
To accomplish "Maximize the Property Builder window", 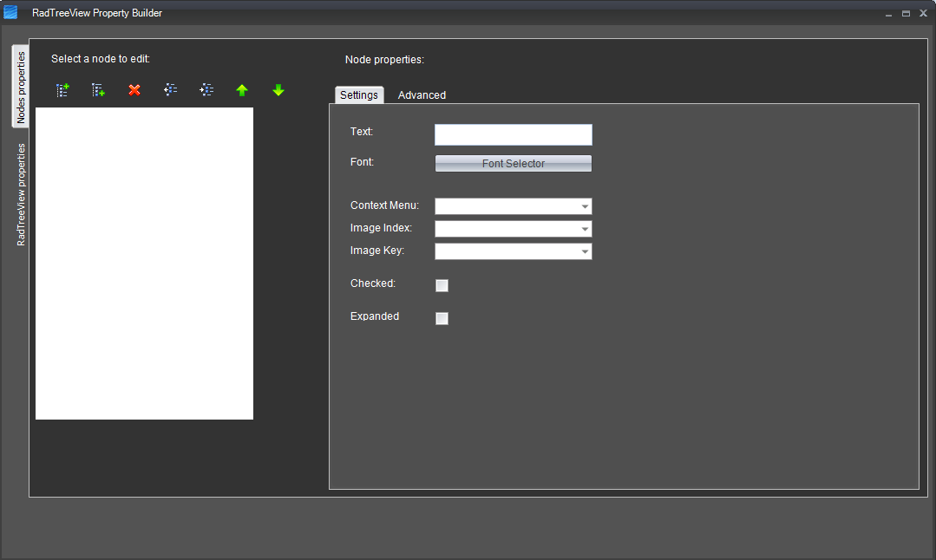I will click(x=907, y=13).
